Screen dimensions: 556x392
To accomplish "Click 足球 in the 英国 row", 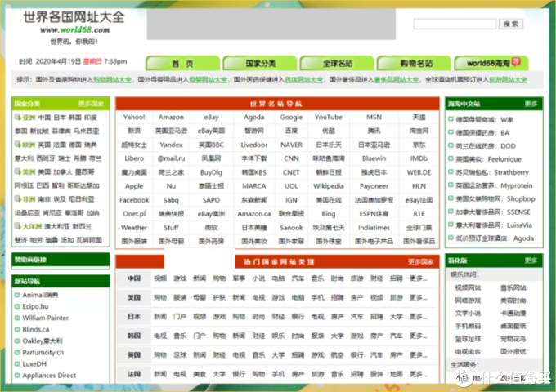I will [180, 355].
